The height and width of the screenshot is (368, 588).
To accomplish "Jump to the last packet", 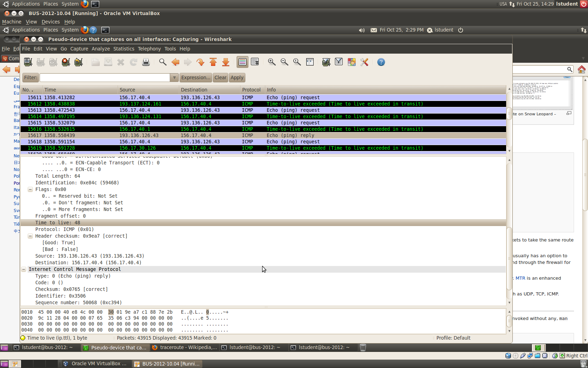I will (226, 62).
